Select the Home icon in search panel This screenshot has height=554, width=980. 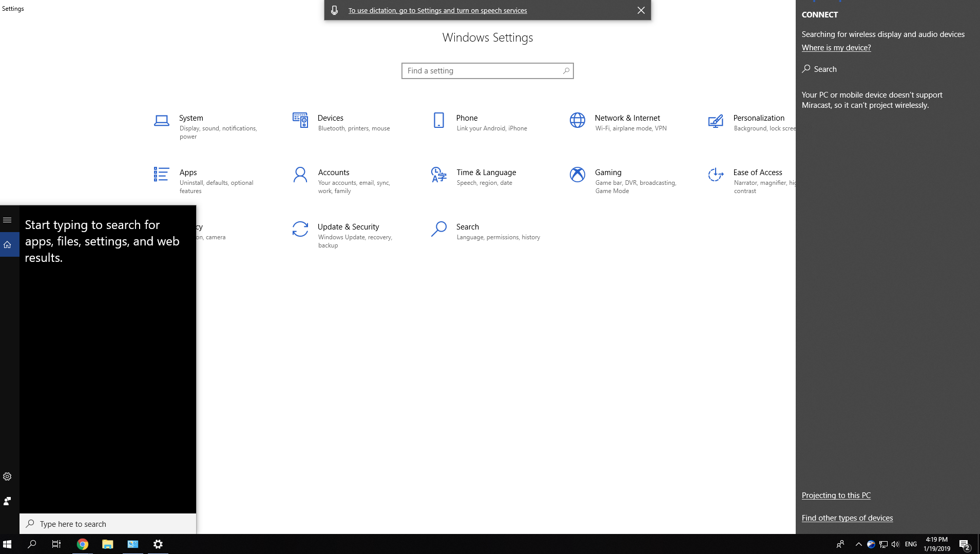coord(7,245)
